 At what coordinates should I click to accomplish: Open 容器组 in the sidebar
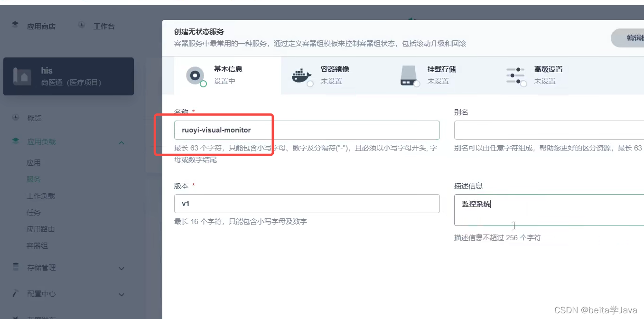pos(37,245)
